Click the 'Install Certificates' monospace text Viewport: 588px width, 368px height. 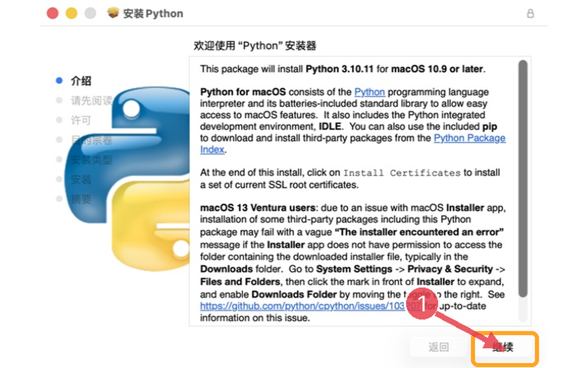402,173
